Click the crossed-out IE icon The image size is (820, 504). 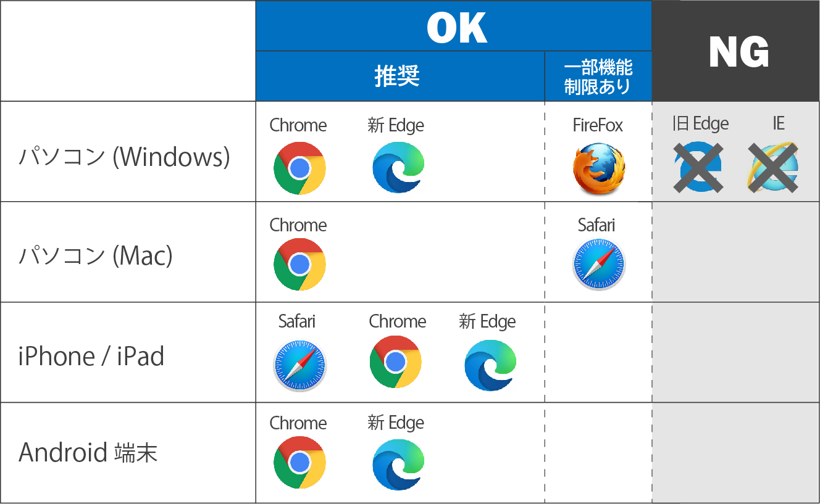click(773, 167)
